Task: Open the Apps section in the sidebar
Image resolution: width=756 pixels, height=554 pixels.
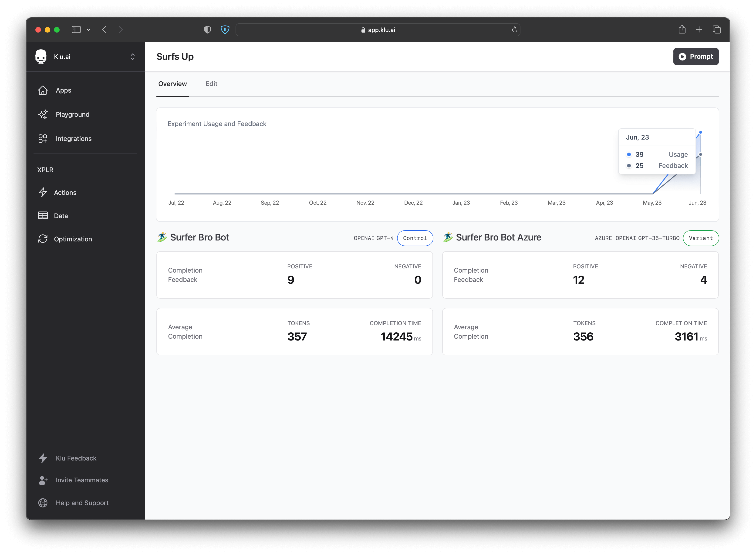Action: click(63, 90)
